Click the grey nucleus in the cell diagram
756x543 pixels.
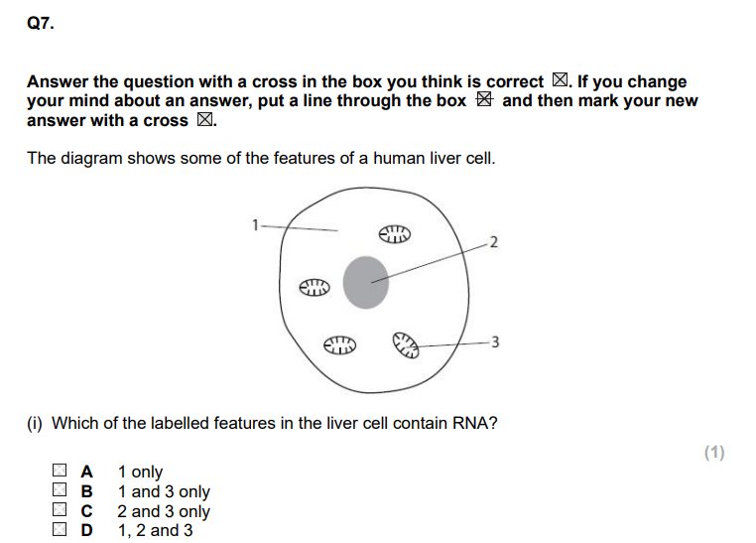[x=366, y=283]
